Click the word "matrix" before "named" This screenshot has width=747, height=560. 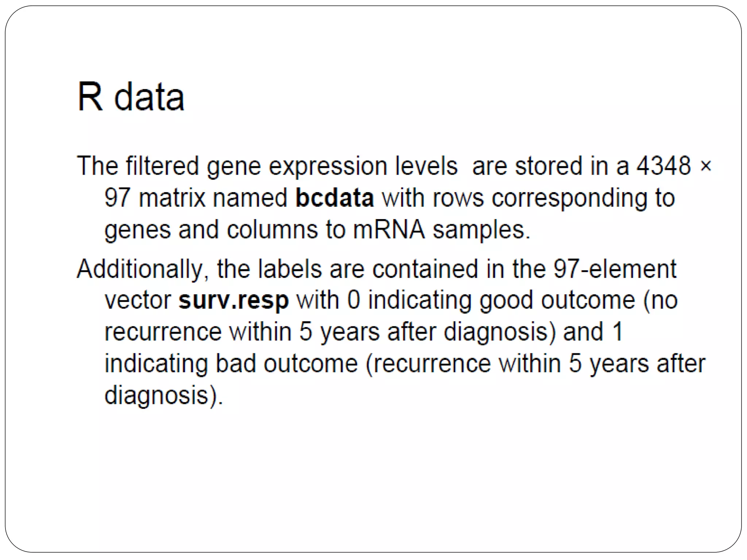click(x=172, y=198)
